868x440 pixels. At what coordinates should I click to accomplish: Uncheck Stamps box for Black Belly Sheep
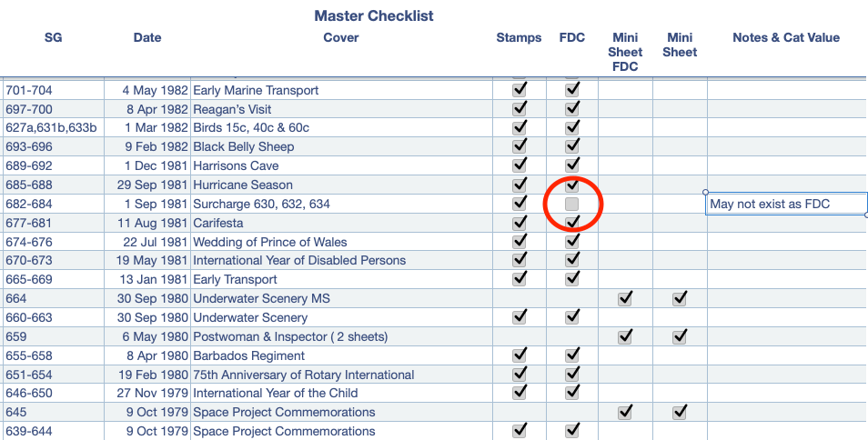coord(520,146)
